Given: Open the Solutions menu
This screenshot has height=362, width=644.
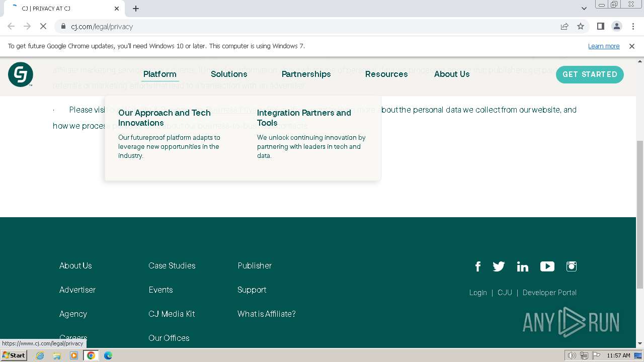Looking at the screenshot, I should [229, 74].
